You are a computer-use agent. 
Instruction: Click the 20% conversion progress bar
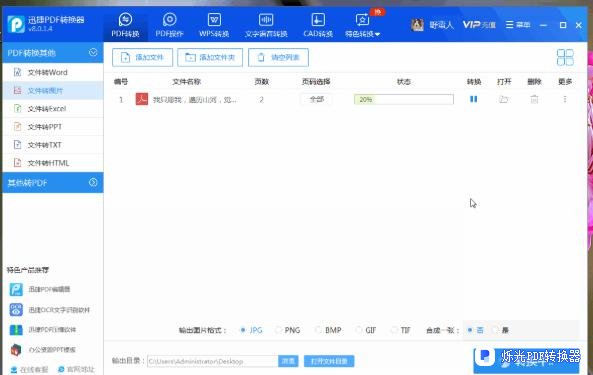[404, 99]
